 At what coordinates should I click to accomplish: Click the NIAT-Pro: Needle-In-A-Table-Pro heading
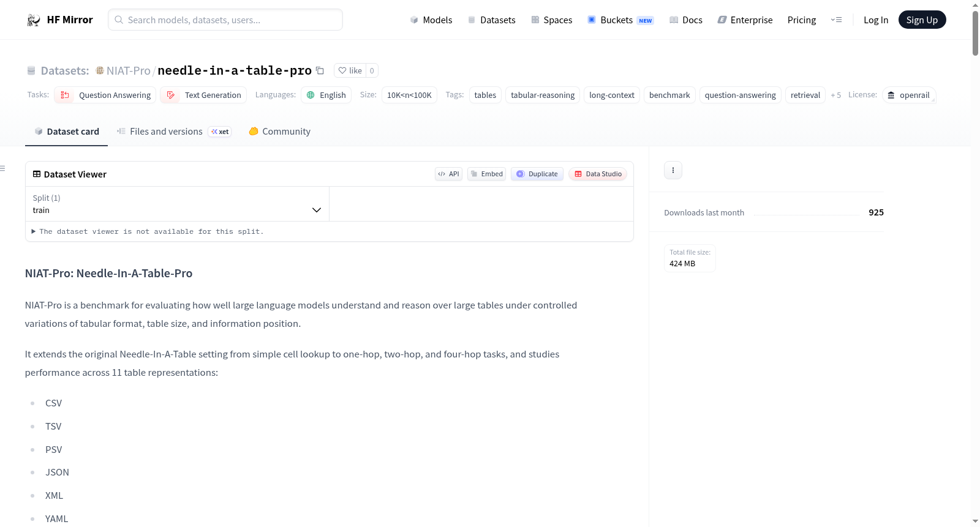pos(108,273)
